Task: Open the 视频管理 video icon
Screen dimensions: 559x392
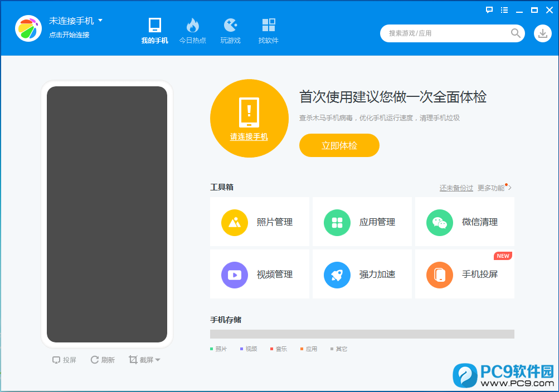Action: click(x=235, y=275)
